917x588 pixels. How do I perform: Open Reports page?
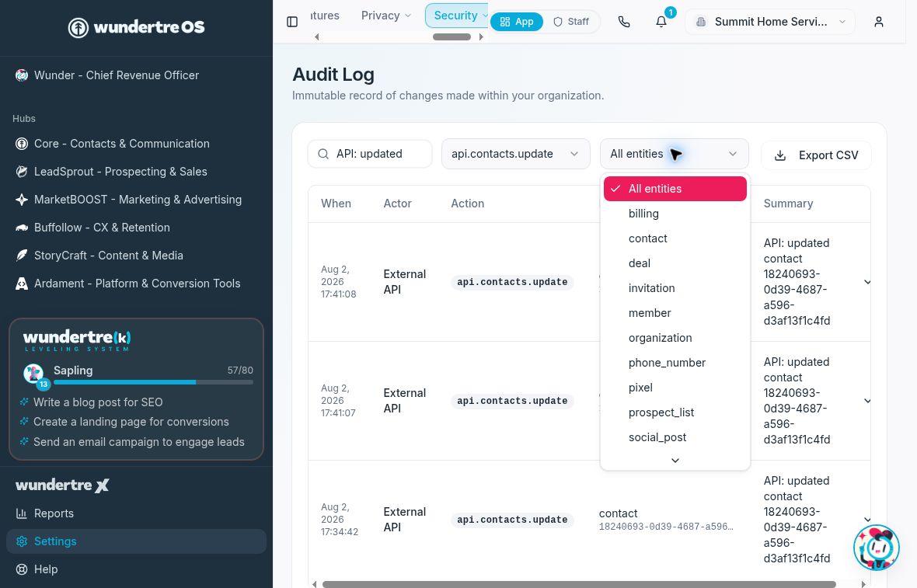(x=136, y=513)
